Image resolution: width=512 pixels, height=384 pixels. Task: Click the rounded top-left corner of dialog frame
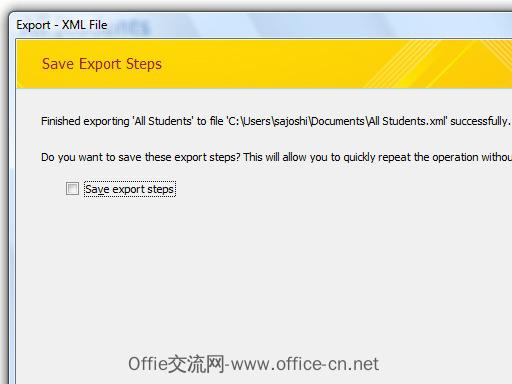(12, 15)
